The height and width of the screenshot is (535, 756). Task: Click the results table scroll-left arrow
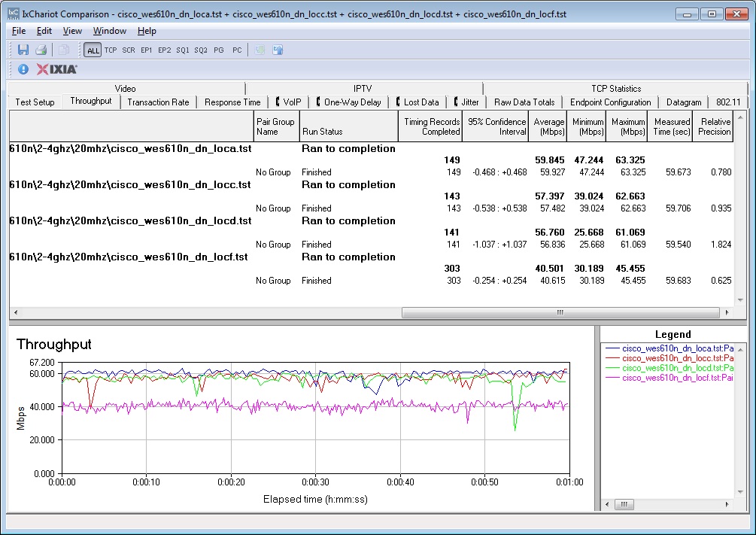16,312
